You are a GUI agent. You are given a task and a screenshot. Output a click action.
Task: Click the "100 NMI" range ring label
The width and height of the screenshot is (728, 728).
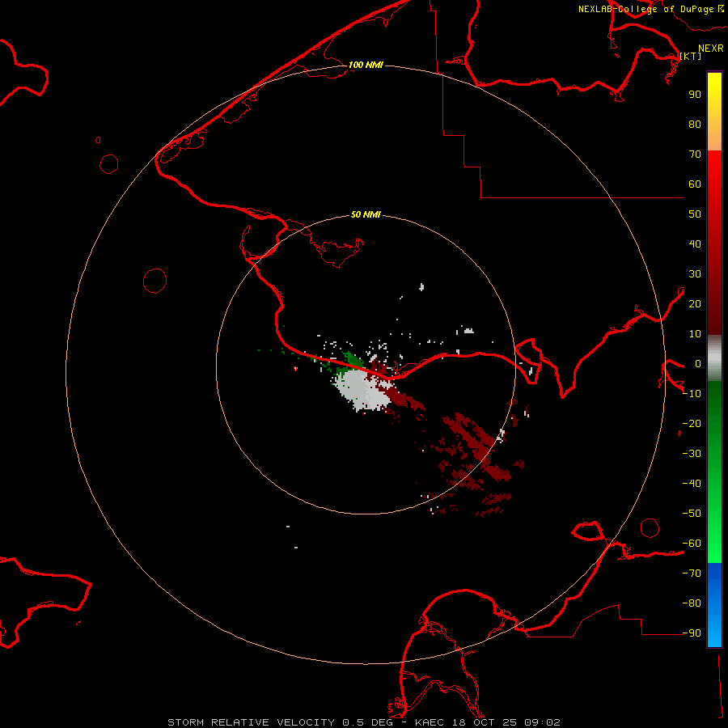point(366,65)
